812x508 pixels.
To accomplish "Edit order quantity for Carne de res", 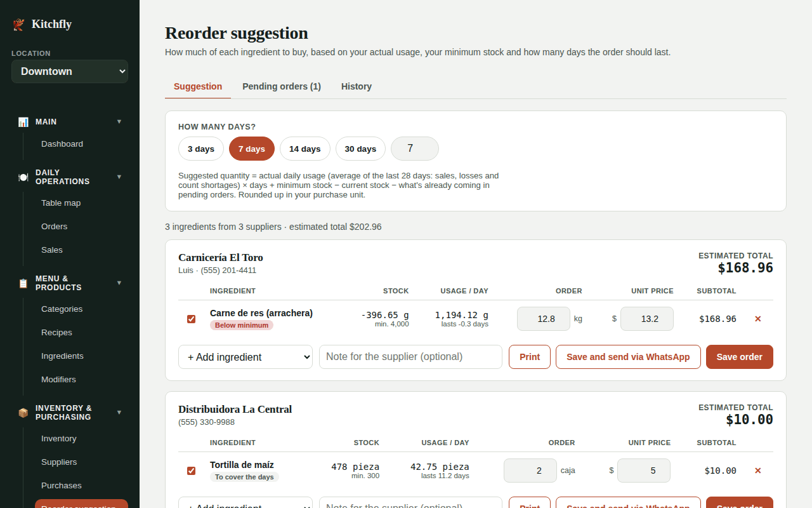I will pos(544,319).
